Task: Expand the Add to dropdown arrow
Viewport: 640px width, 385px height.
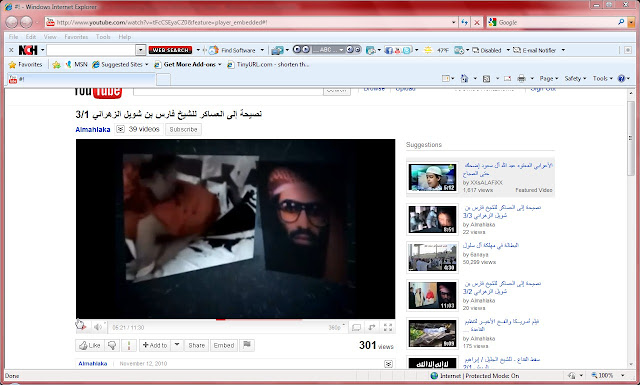Action: [177, 345]
